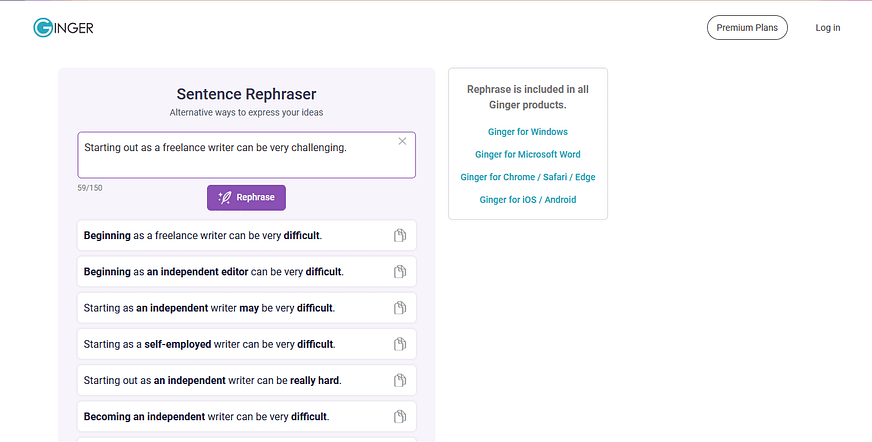
Task: Click the Ginger logo
Action: [x=63, y=28]
